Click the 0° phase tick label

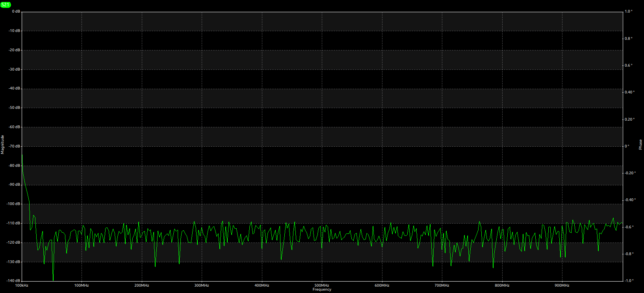[x=627, y=146]
